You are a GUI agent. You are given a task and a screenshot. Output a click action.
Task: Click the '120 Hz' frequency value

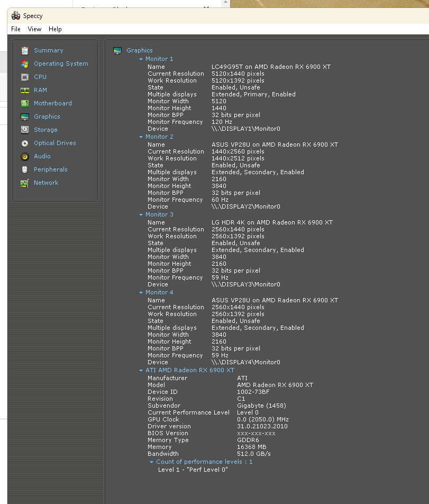(x=222, y=122)
